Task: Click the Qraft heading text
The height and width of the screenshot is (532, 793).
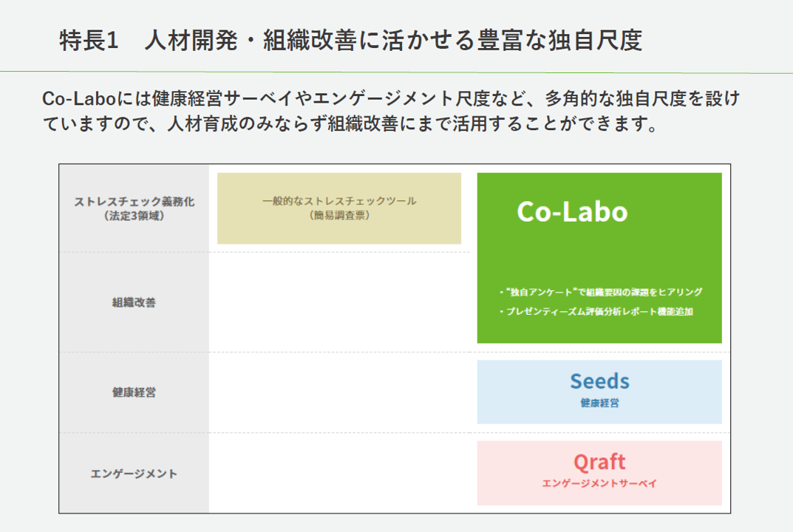Action: pos(599,462)
